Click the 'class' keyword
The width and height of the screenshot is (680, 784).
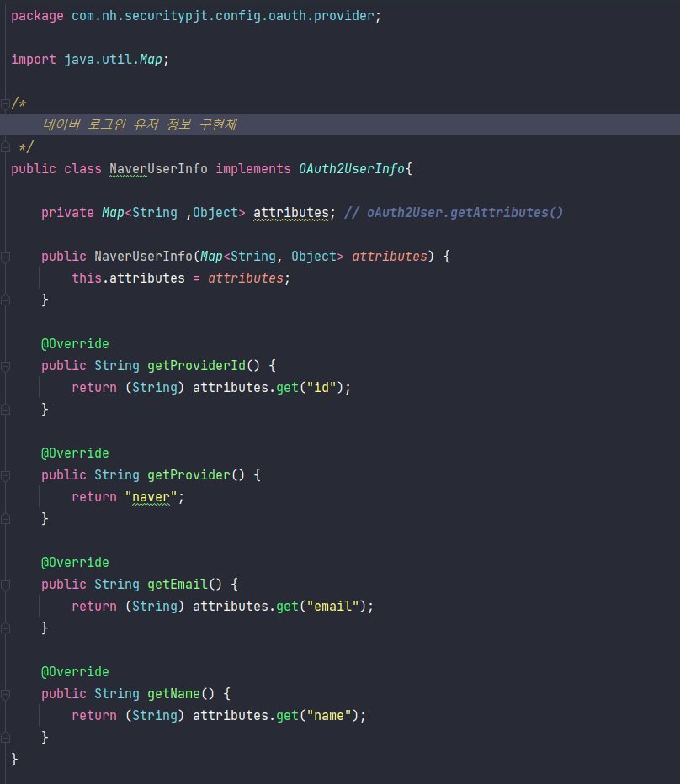82,169
